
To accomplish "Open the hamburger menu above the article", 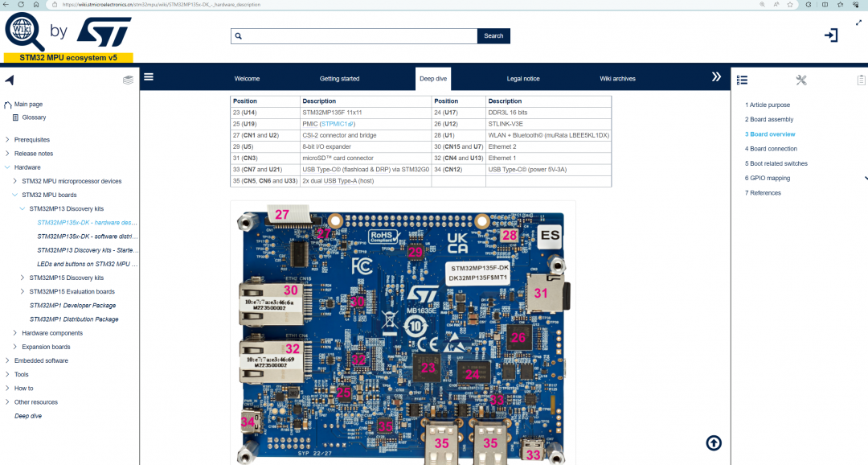I will pyautogui.click(x=149, y=76).
